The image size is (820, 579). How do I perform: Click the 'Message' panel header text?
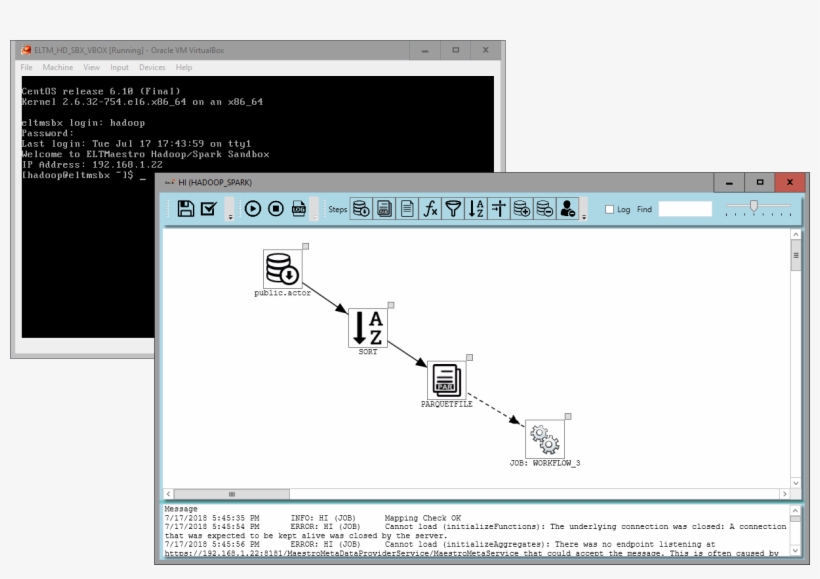181,509
